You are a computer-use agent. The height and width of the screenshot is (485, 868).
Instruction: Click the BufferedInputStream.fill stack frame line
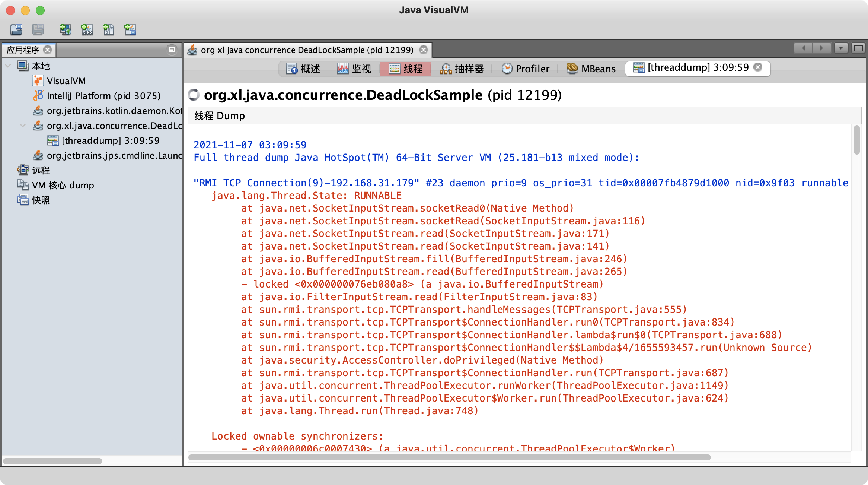[x=434, y=259]
